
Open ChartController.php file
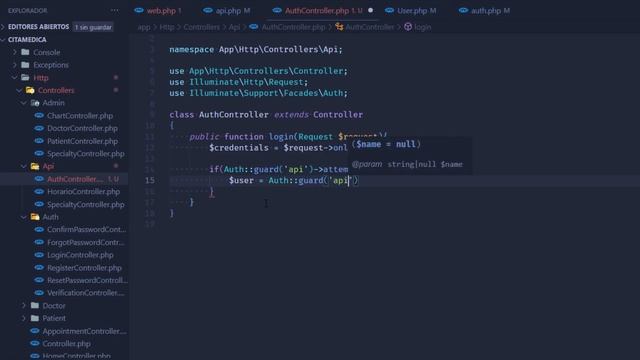(80, 116)
